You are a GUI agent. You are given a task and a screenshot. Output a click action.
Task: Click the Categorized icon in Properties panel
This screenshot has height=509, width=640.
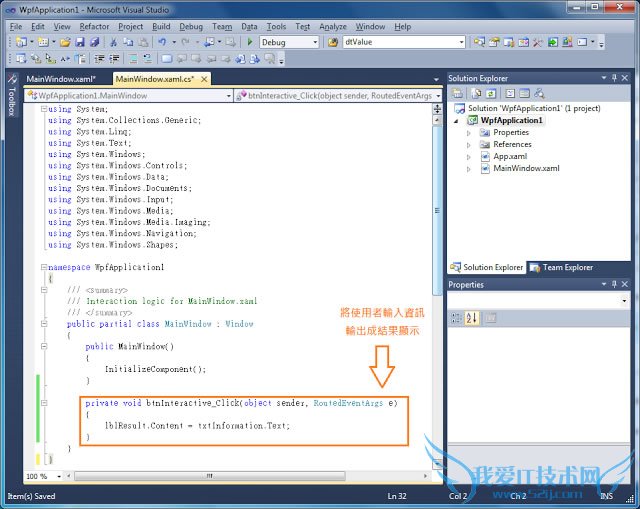click(x=457, y=318)
